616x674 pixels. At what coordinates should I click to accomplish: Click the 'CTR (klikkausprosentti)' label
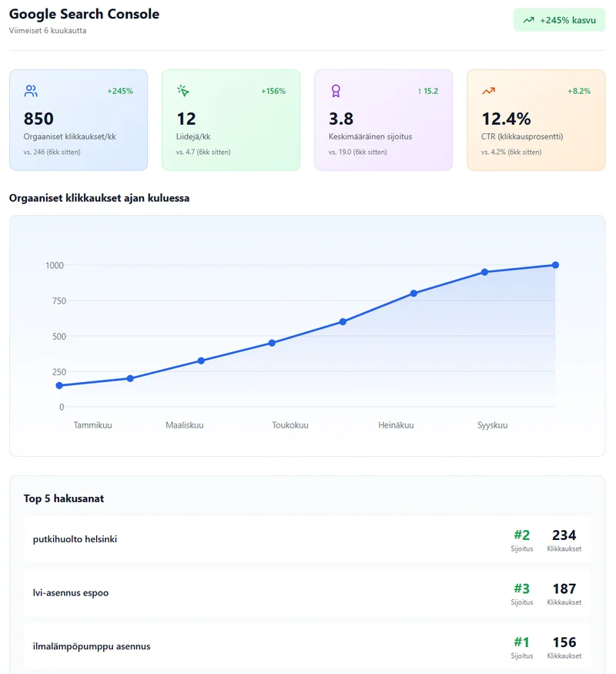(522, 136)
